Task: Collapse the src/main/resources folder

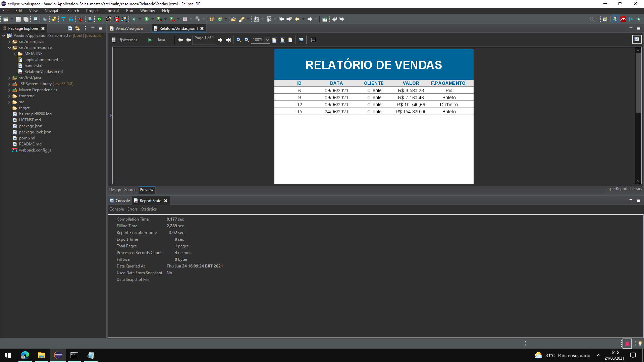Action: tap(9, 48)
